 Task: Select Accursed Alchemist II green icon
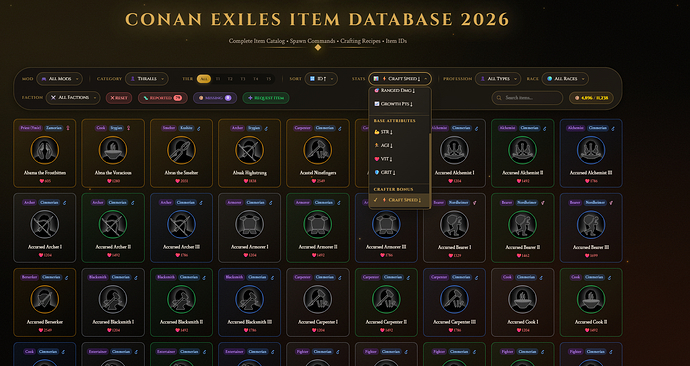[522, 150]
